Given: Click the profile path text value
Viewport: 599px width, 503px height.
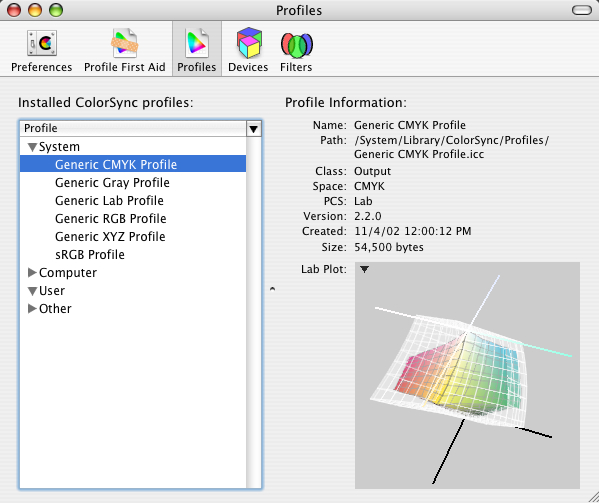Looking at the screenshot, I should tap(451, 147).
